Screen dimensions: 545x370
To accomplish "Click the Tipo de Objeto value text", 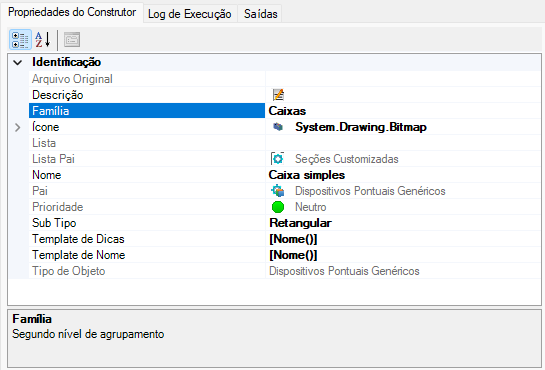I will tap(344, 271).
